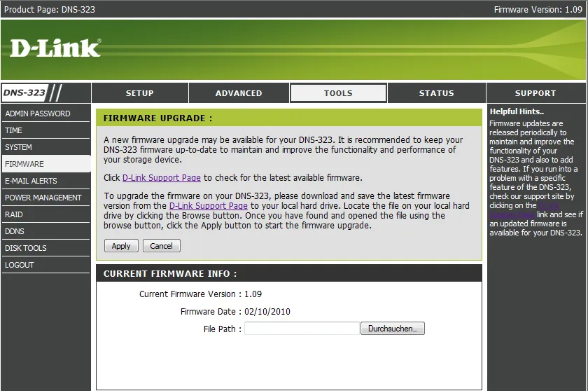Click the Durchsuchen browse button
The image size is (588, 391).
392,329
